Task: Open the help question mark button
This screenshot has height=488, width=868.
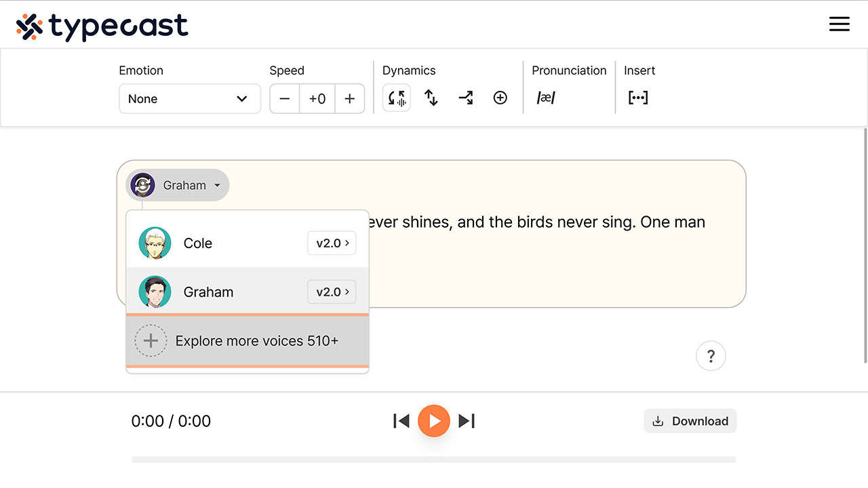Action: 711,356
